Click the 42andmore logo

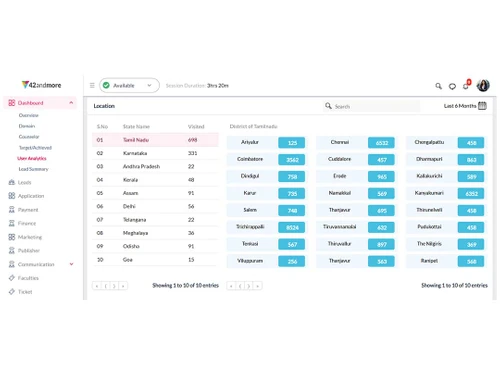pos(41,85)
